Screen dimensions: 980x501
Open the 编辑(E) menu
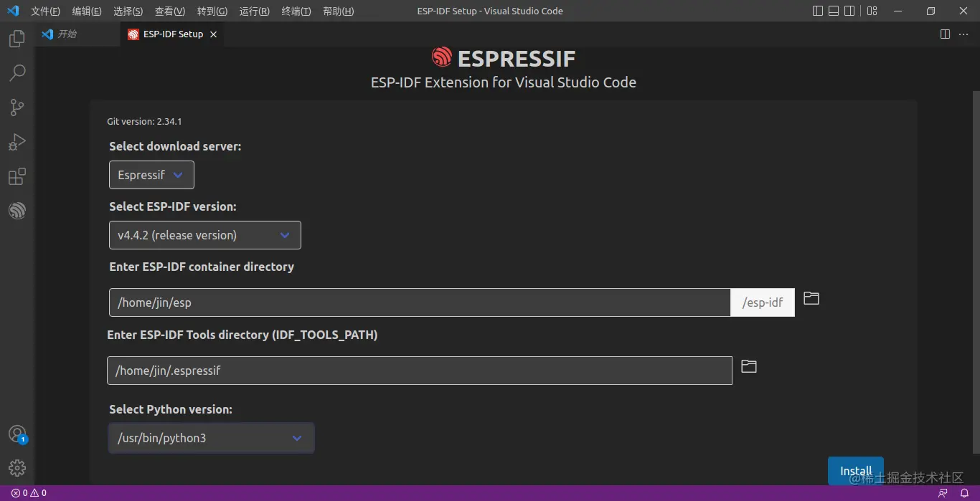coord(87,11)
